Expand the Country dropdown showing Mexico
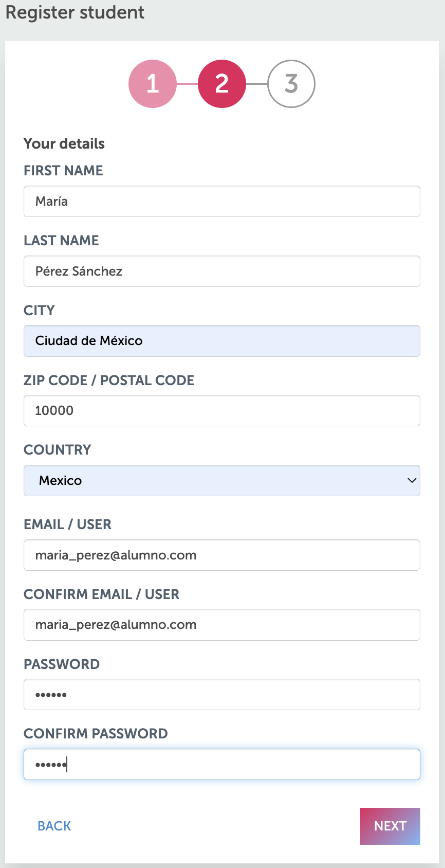The height and width of the screenshot is (868, 445). pyautogui.click(x=222, y=481)
